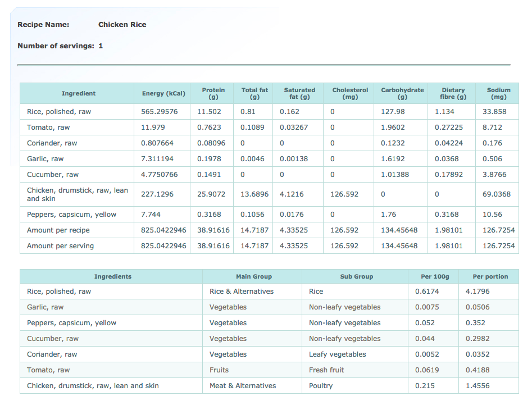This screenshot has width=532, height=405.
Task: Select the Energy (kCal) column header
Action: [163, 93]
